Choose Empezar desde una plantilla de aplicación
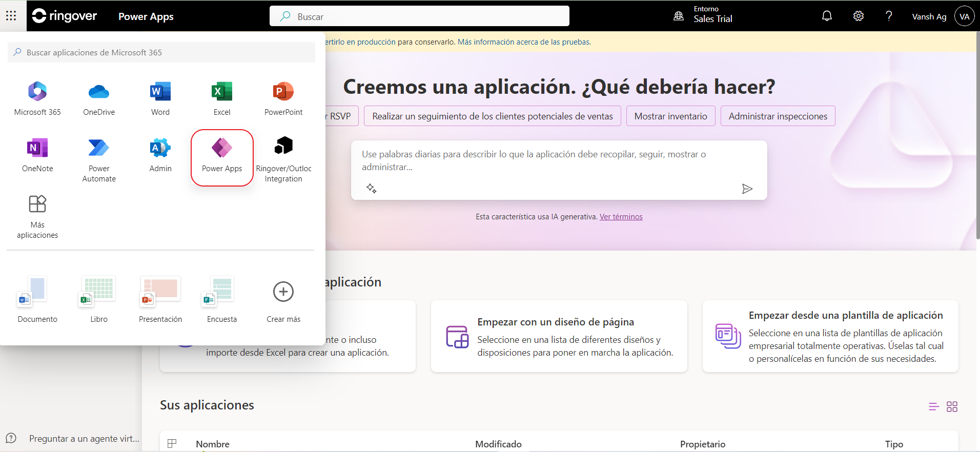 (x=830, y=336)
